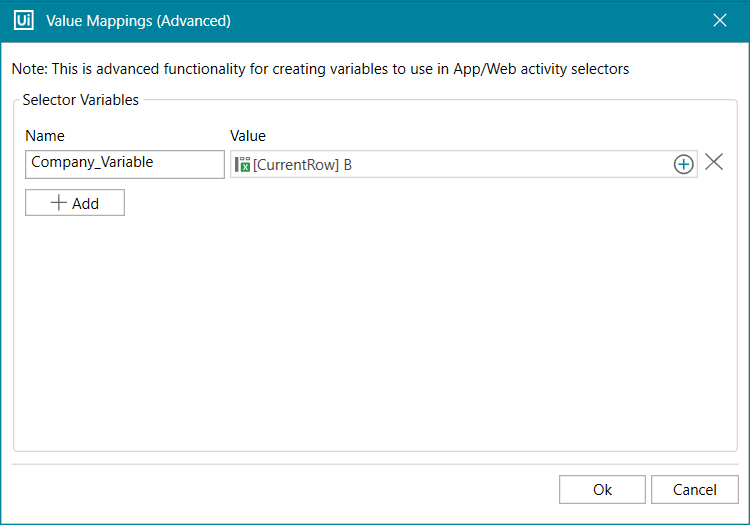Confirm the mappings with Ok
The height and width of the screenshot is (525, 750).
click(602, 490)
